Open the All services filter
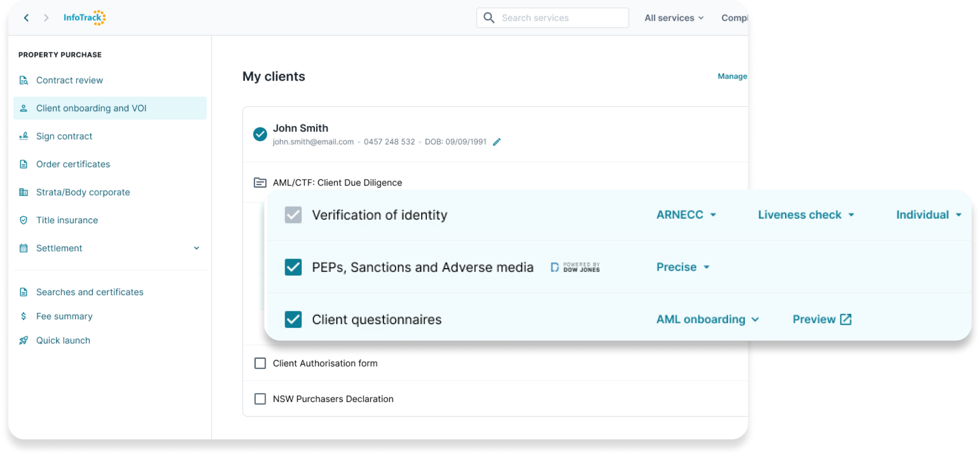980x456 pixels. [x=674, y=18]
